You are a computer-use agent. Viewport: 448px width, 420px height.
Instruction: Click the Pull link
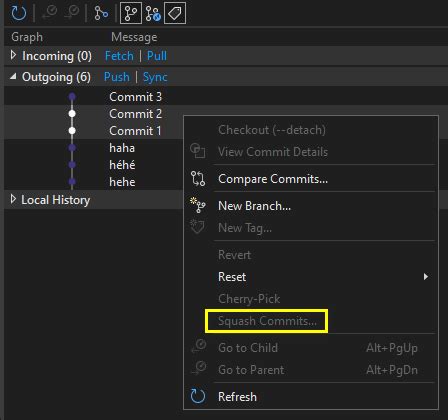157,56
